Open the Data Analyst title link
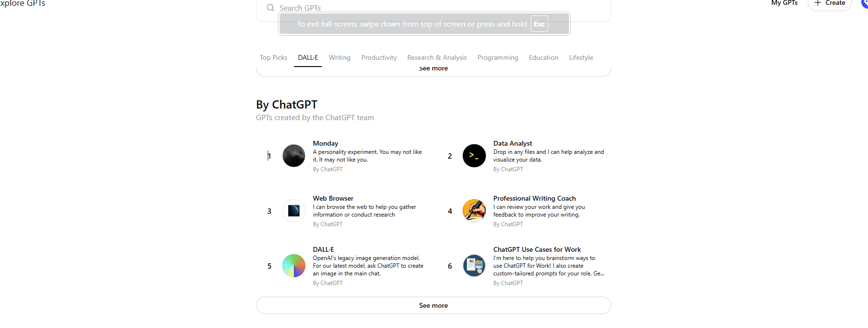Screen dimensions: 868x328 tap(512, 143)
